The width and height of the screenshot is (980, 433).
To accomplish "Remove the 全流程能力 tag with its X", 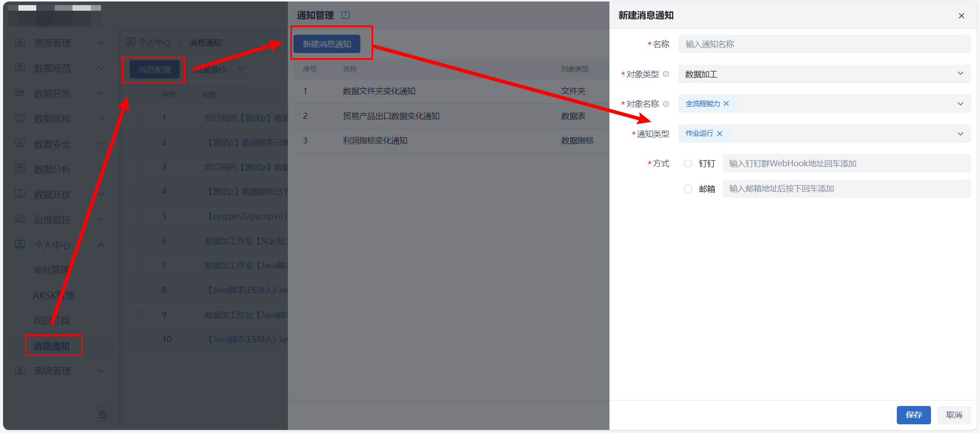I will coord(726,104).
